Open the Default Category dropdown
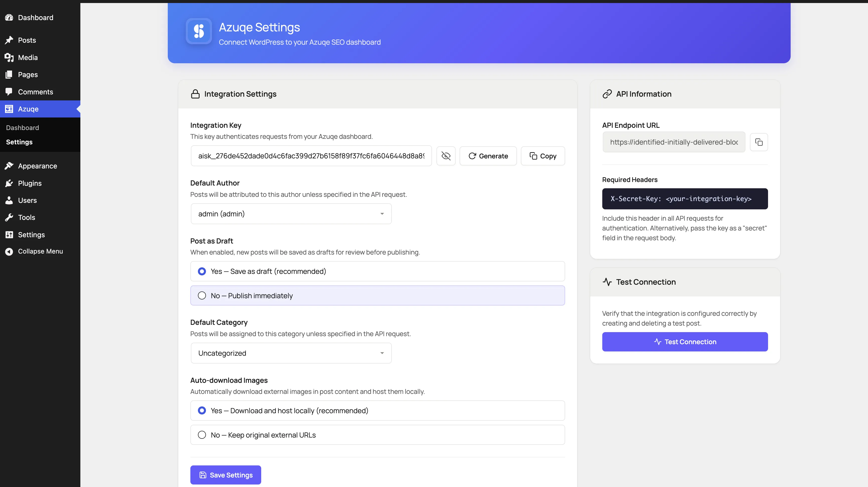Screen dimensions: 868x487 tap(291, 353)
